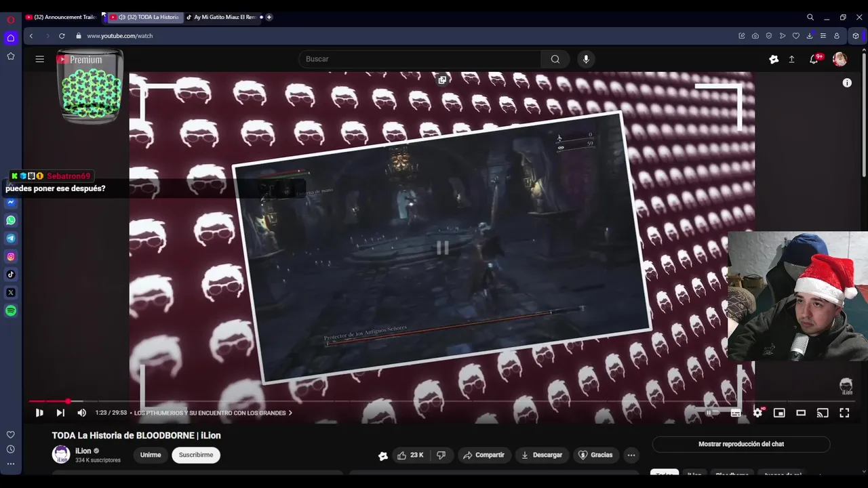Click Compartir share button
The width and height of the screenshot is (868, 488).
click(484, 455)
